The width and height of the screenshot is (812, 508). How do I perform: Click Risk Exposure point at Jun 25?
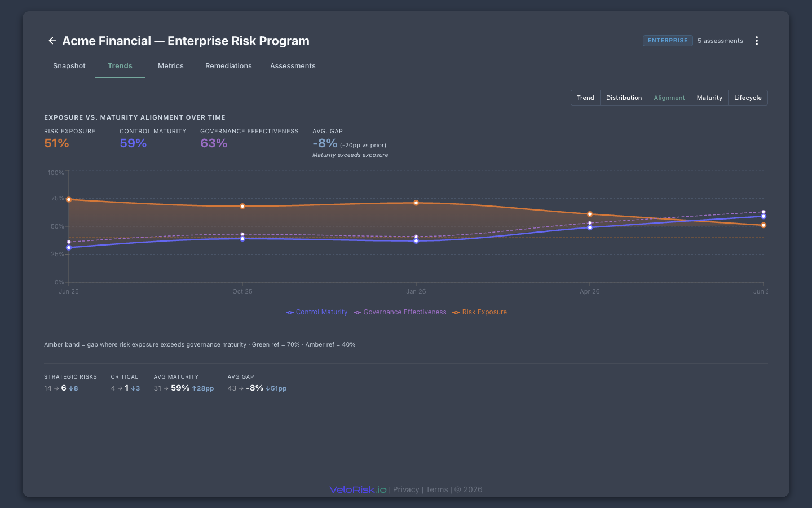tap(69, 200)
